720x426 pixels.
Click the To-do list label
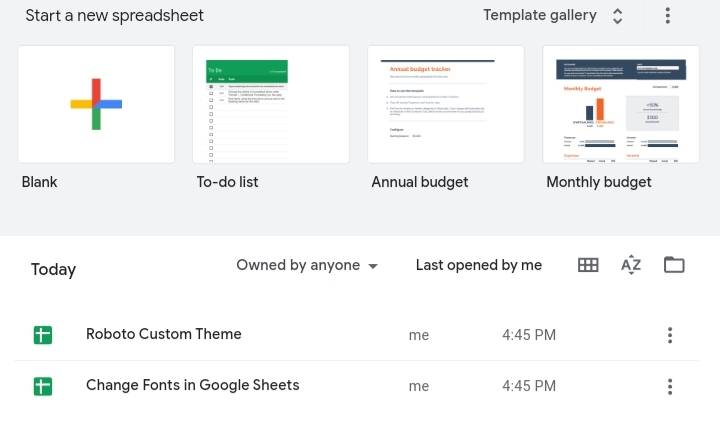227,182
